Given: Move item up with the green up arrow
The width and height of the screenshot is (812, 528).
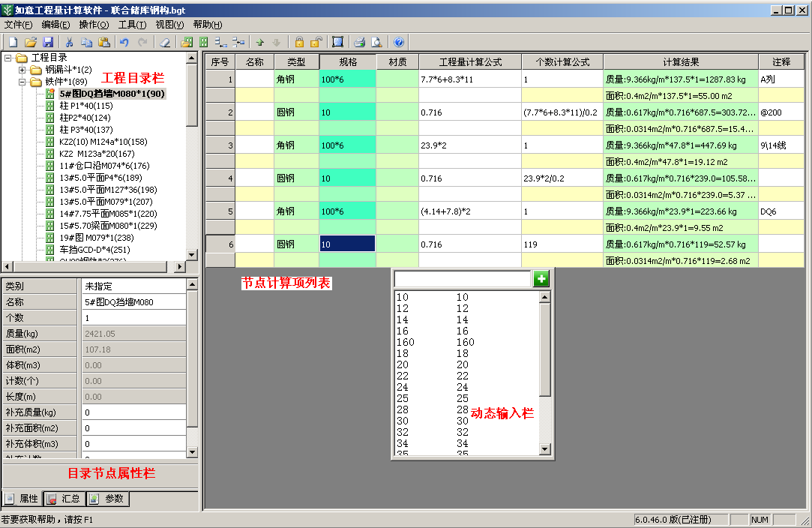Looking at the screenshot, I should [x=260, y=42].
